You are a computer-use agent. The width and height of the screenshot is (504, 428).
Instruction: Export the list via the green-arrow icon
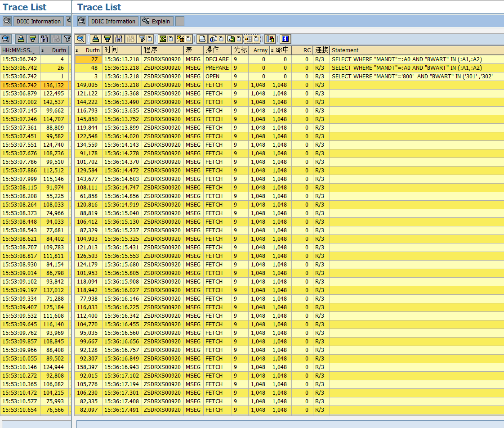231,39
